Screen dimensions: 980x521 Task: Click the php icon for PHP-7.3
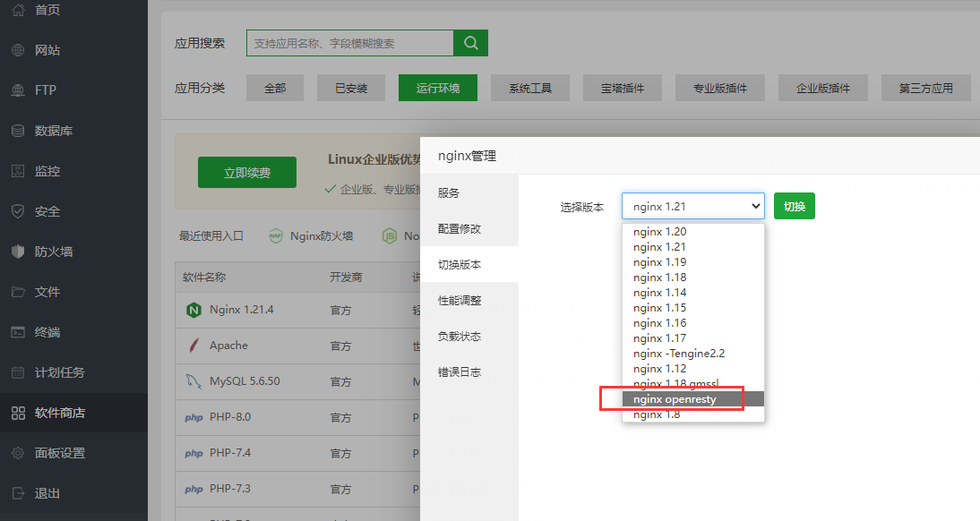[x=193, y=489]
